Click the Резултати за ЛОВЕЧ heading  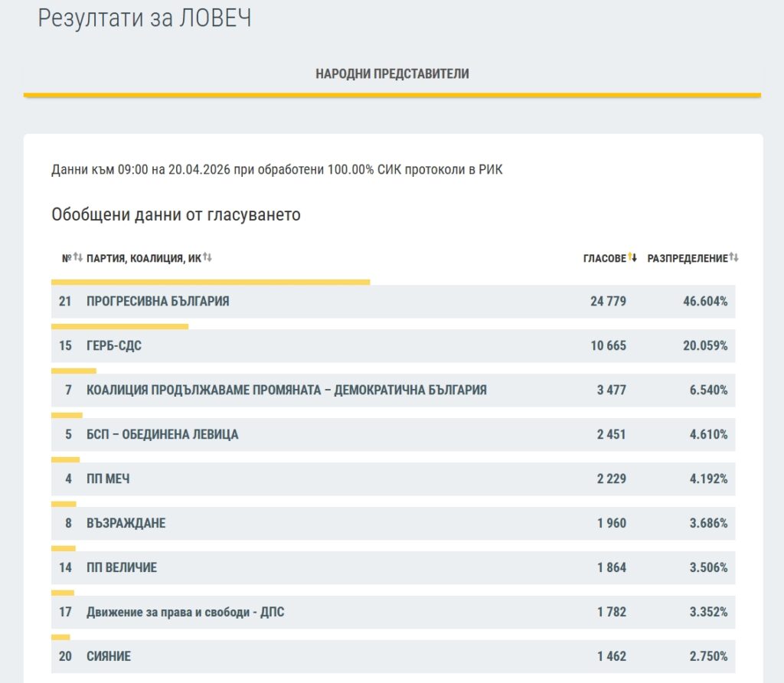coord(145,18)
